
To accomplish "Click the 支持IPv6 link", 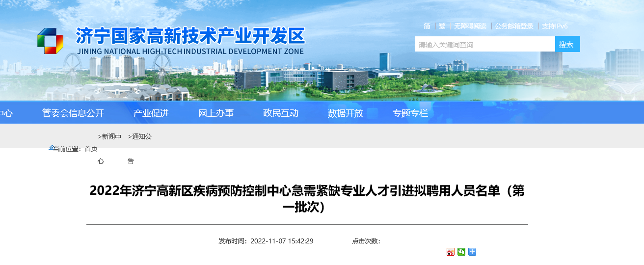I will coord(555,26).
